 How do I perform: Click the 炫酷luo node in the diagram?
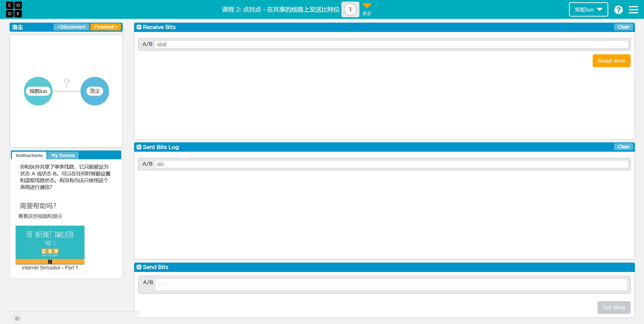point(38,91)
